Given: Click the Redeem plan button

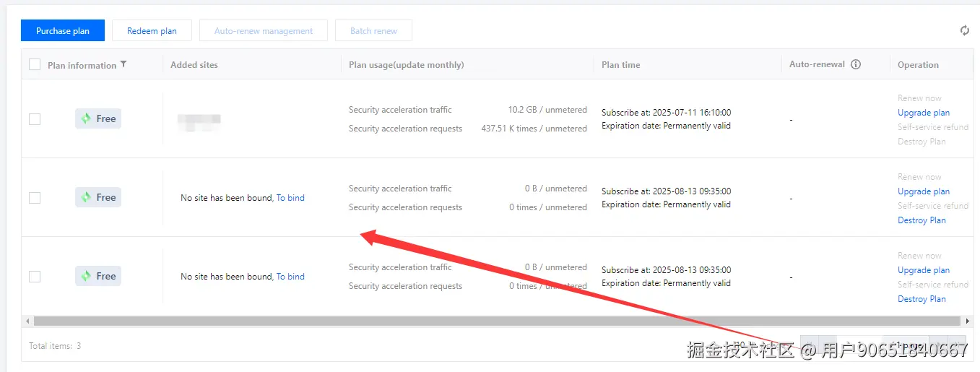Looking at the screenshot, I should point(152,30).
